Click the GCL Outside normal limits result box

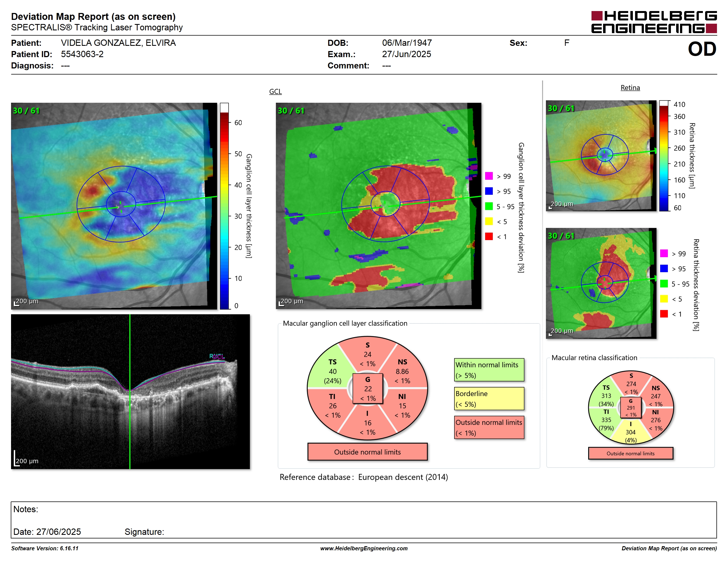pyautogui.click(x=367, y=452)
